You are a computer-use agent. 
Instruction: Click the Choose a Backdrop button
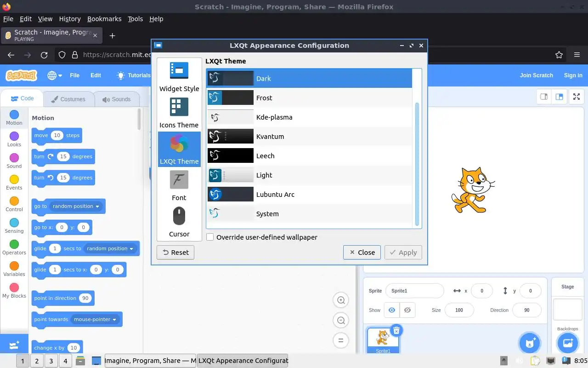pyautogui.click(x=567, y=343)
